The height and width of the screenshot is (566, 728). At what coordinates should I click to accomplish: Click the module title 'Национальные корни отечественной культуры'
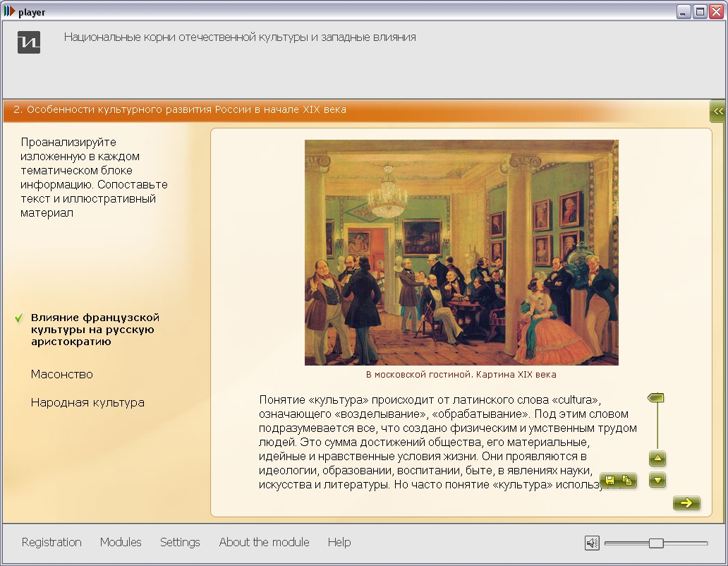click(x=240, y=37)
